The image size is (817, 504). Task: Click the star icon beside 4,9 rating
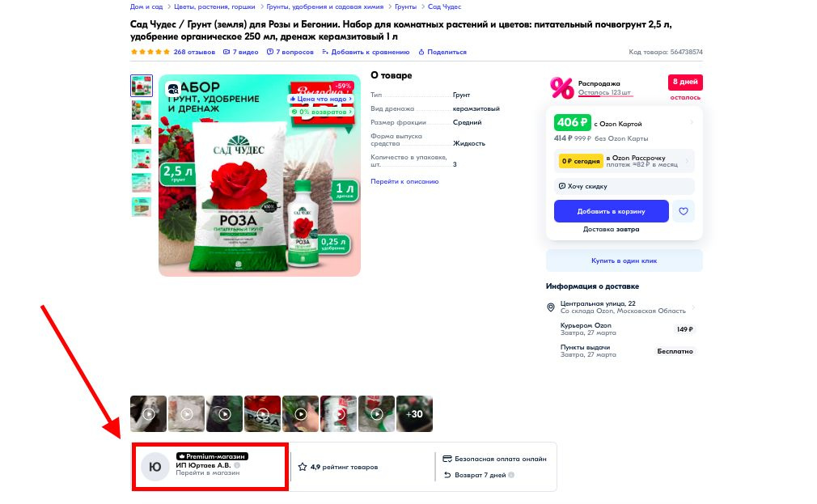303,467
